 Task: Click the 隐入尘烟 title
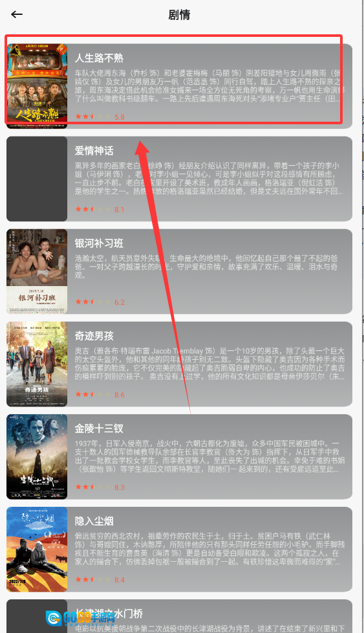(94, 521)
